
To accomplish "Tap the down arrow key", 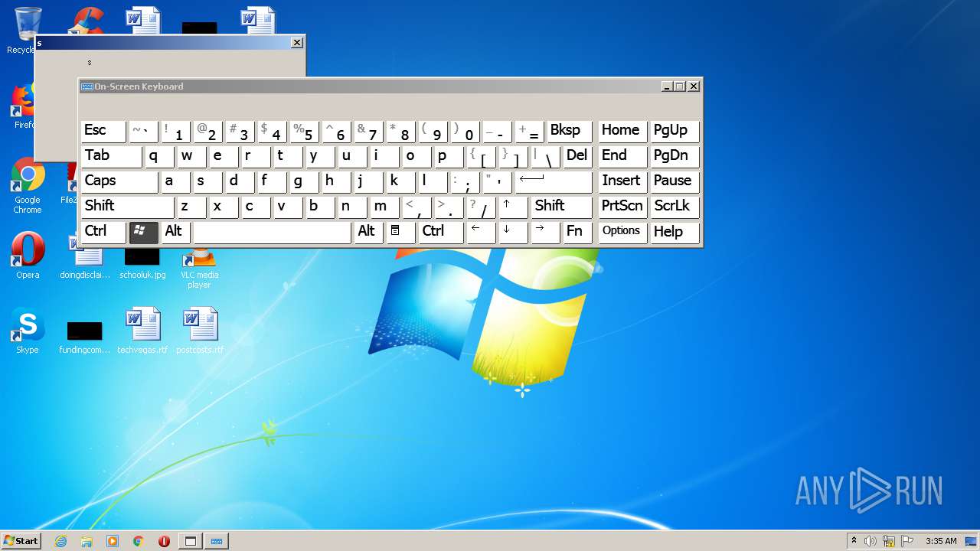I will click(513, 232).
